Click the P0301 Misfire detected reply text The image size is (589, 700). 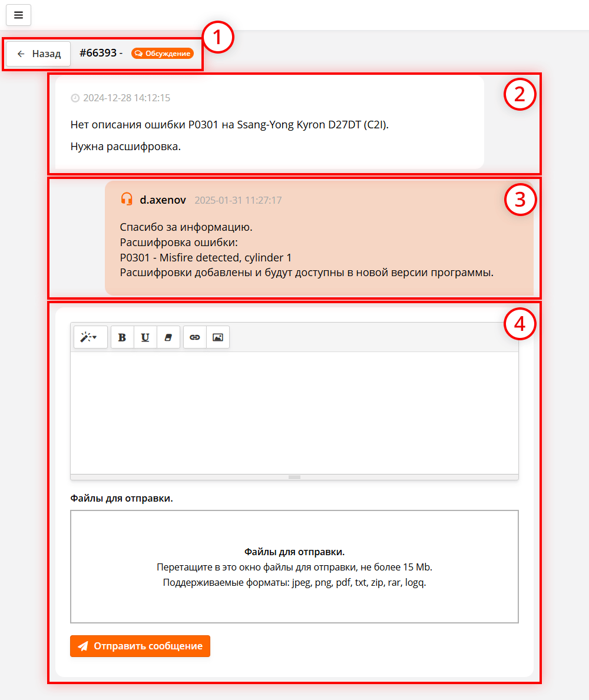(206, 258)
